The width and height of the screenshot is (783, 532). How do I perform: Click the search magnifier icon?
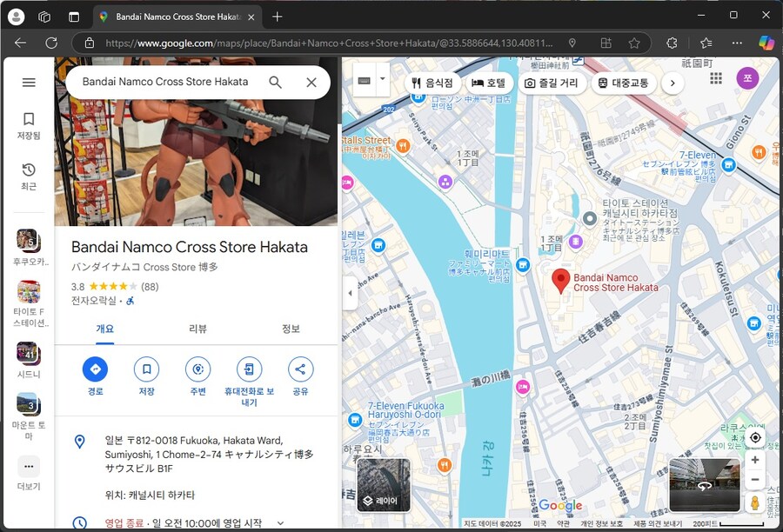(275, 83)
